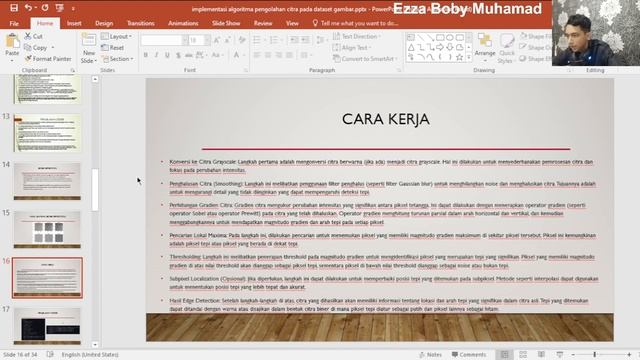
Task: Select slide 15 thumbnail
Action: coord(47,229)
